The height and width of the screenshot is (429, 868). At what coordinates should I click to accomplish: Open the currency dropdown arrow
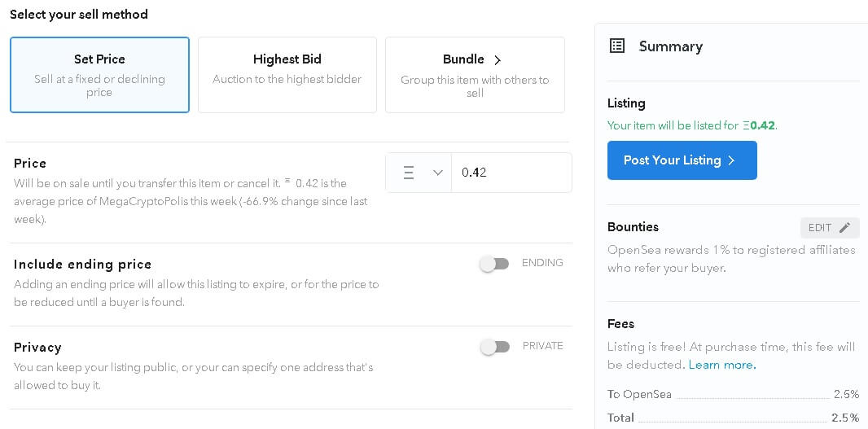coord(438,173)
